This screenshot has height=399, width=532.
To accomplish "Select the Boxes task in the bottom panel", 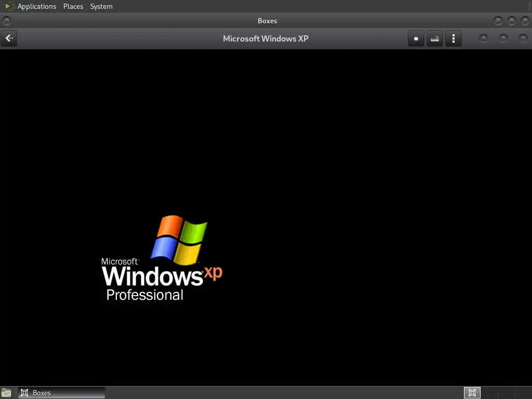I will tap(61, 393).
